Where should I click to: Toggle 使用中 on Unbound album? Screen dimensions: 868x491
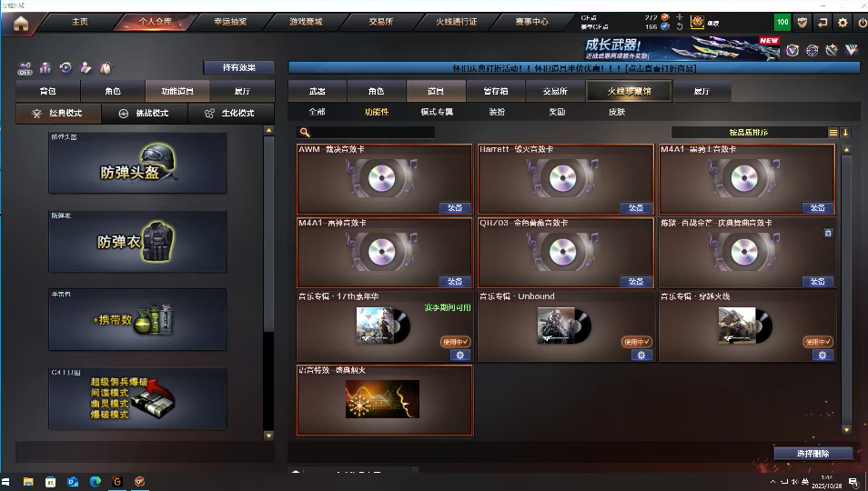point(637,342)
